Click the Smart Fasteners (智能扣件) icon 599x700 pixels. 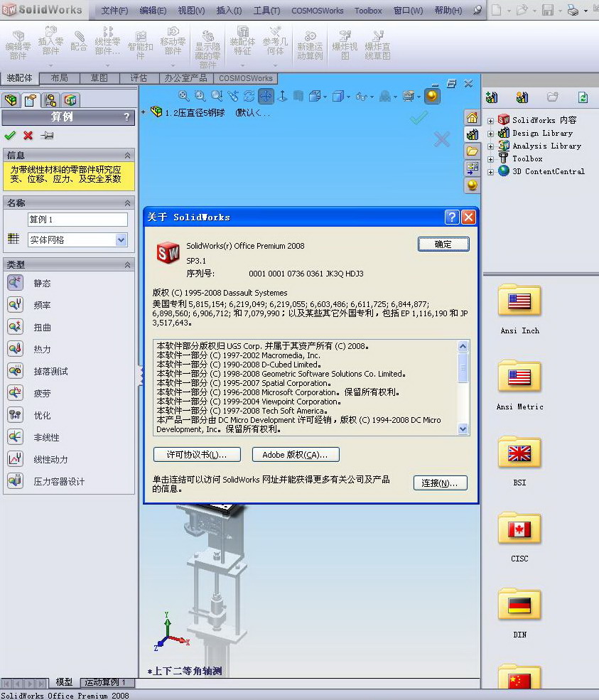click(x=140, y=45)
